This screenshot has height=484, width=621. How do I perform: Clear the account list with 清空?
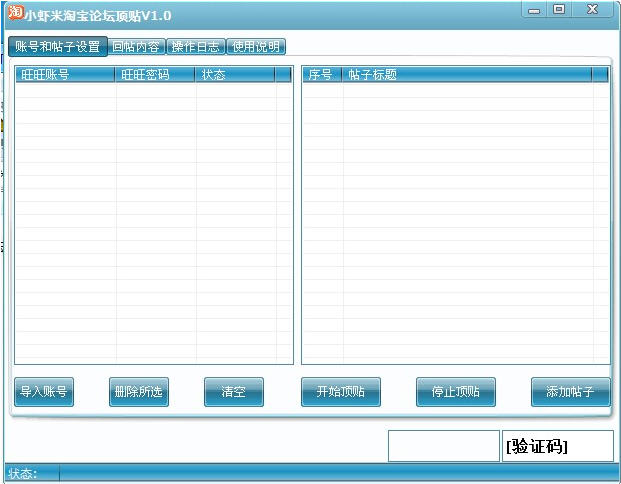234,392
